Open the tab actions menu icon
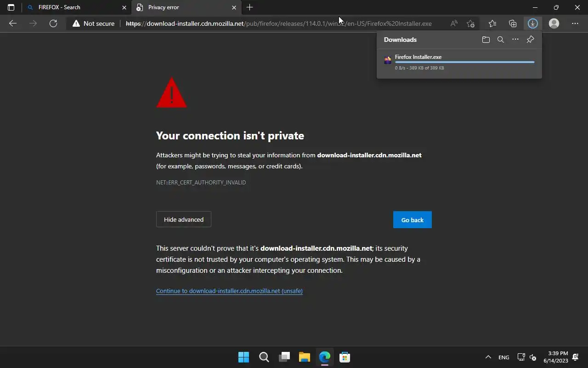The width and height of the screenshot is (588, 368). (x=11, y=7)
